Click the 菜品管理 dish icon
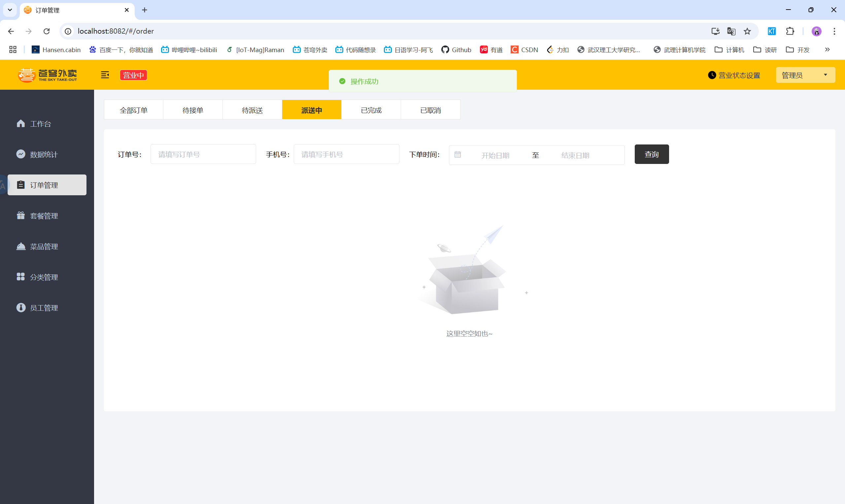The width and height of the screenshot is (845, 504). point(21,246)
